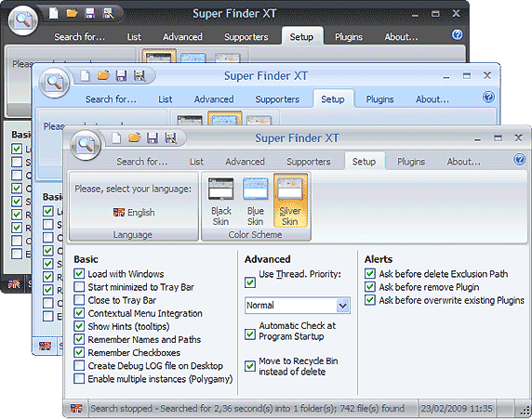Toggle Ask before remove Plugin checkbox
Viewport: 532px width, 419px height.
pyautogui.click(x=370, y=287)
